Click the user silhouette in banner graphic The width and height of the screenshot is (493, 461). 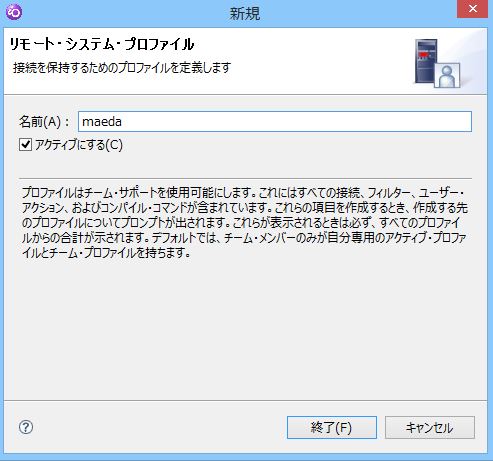pyautogui.click(x=447, y=76)
